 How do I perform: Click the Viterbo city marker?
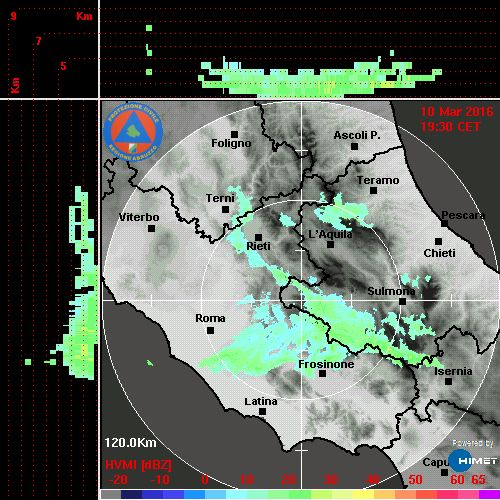click(151, 229)
